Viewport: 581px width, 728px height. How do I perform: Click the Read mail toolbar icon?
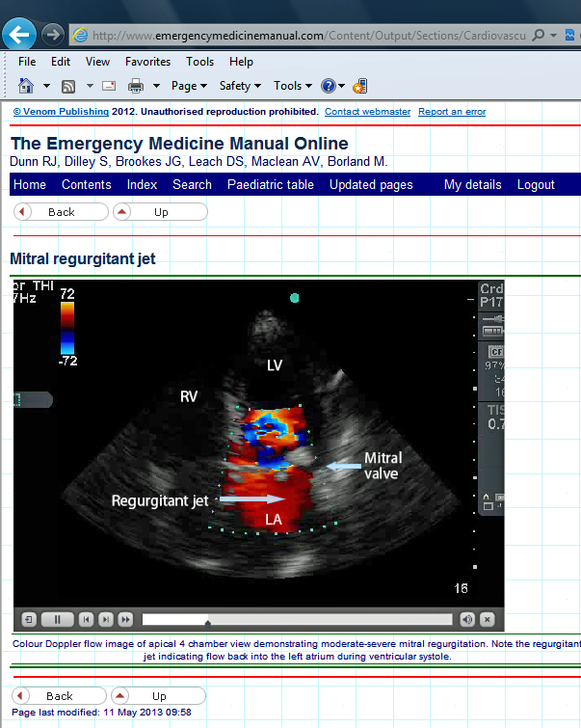pos(109,86)
